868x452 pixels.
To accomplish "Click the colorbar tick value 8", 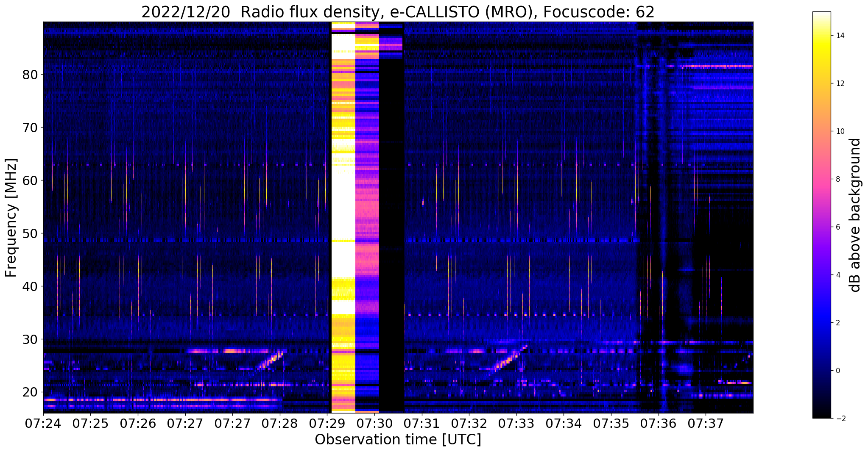I will 837,179.
